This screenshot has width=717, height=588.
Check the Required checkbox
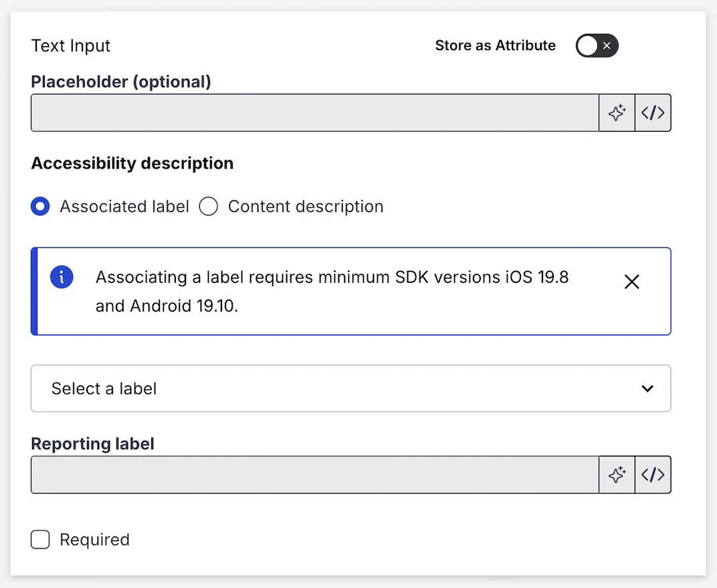coord(41,540)
